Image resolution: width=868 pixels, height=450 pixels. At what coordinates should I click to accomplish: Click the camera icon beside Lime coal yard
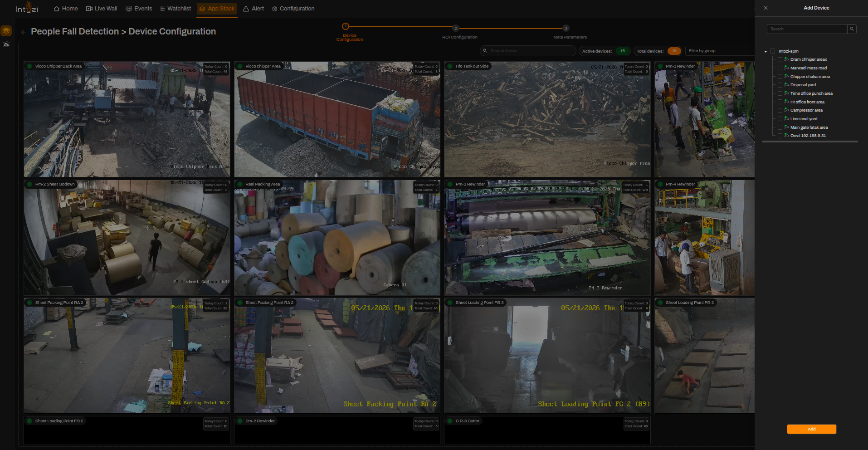click(787, 119)
